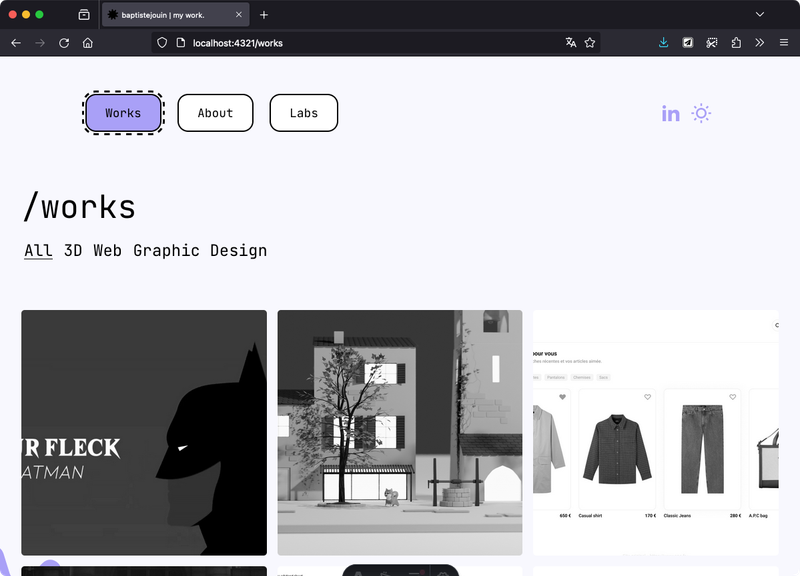Open the hamburger application menu
This screenshot has width=800, height=576.
click(x=784, y=43)
